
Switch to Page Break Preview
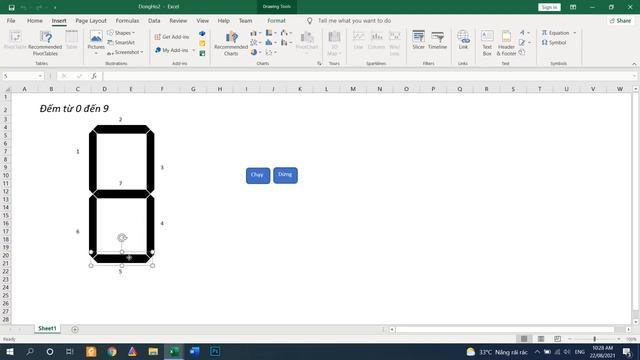coord(558,339)
